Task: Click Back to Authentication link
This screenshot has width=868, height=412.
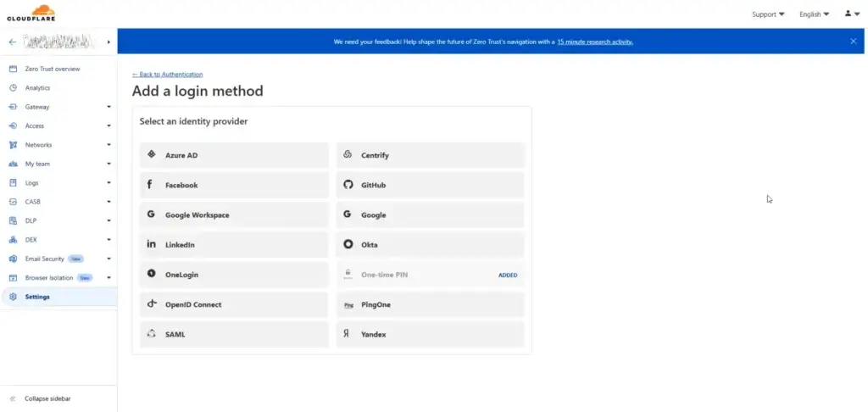Action: coord(167,75)
